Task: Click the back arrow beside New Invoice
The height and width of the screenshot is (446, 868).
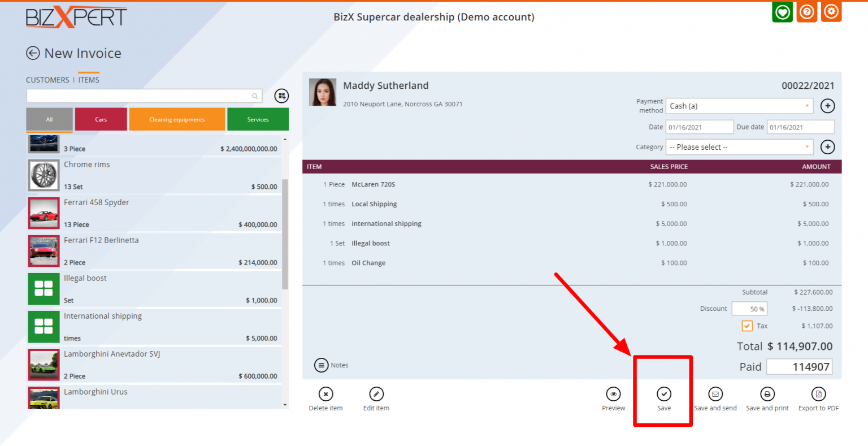Action: click(x=33, y=53)
